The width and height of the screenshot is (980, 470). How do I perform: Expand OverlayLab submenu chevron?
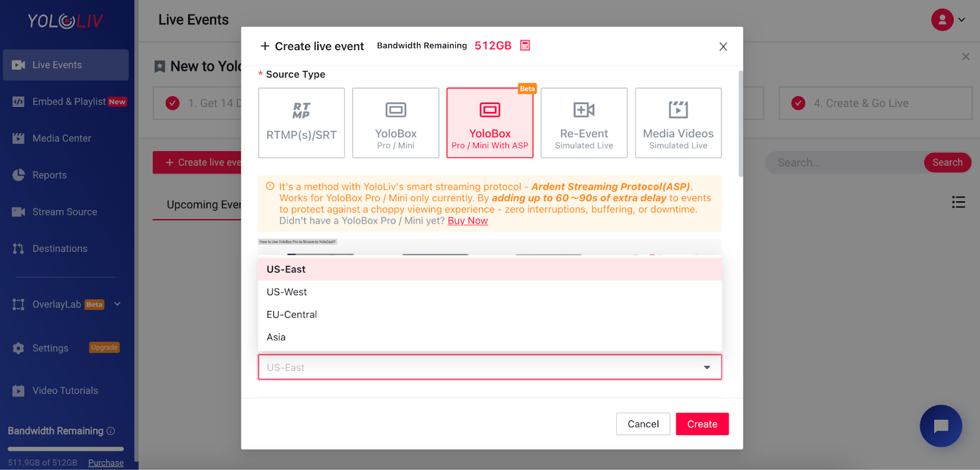tap(118, 304)
